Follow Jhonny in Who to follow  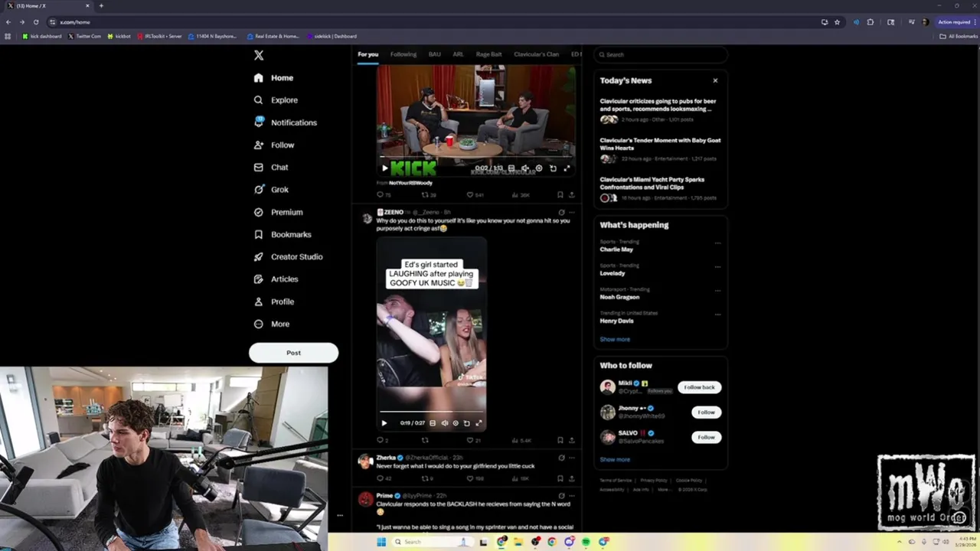706,412
